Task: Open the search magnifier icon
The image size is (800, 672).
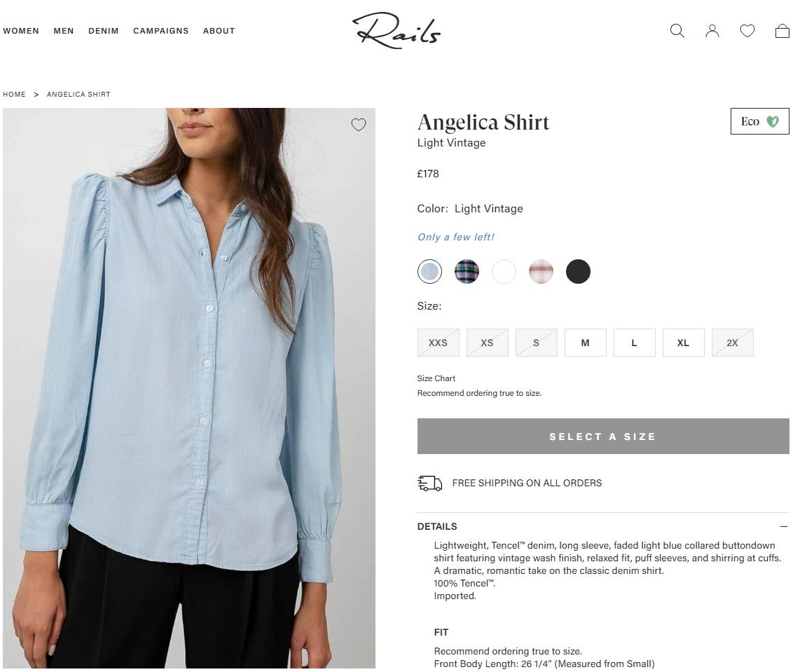Action: click(677, 31)
